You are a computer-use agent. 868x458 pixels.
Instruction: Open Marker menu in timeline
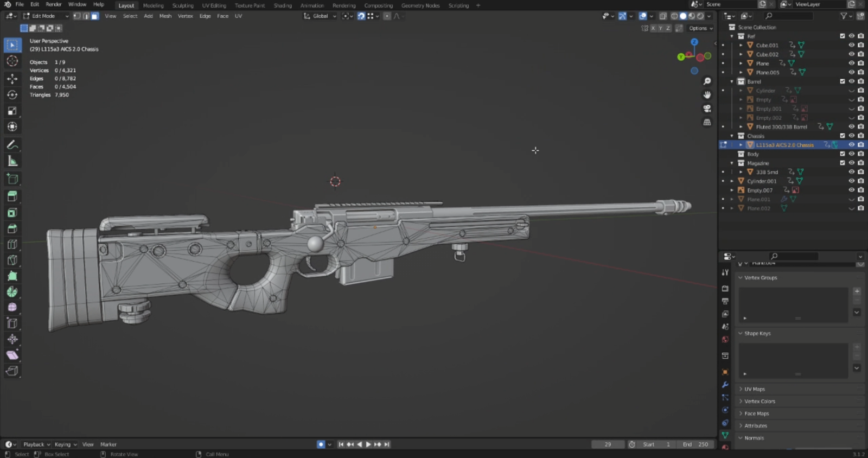(x=108, y=444)
